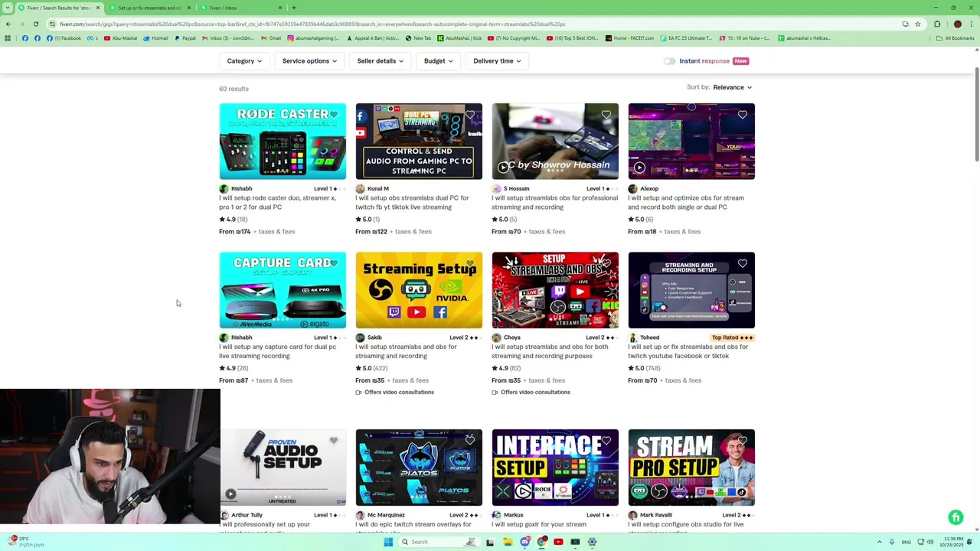Screen dimensions: 980x551
Task: Open a new browser tab
Action: pyautogui.click(x=294, y=8)
